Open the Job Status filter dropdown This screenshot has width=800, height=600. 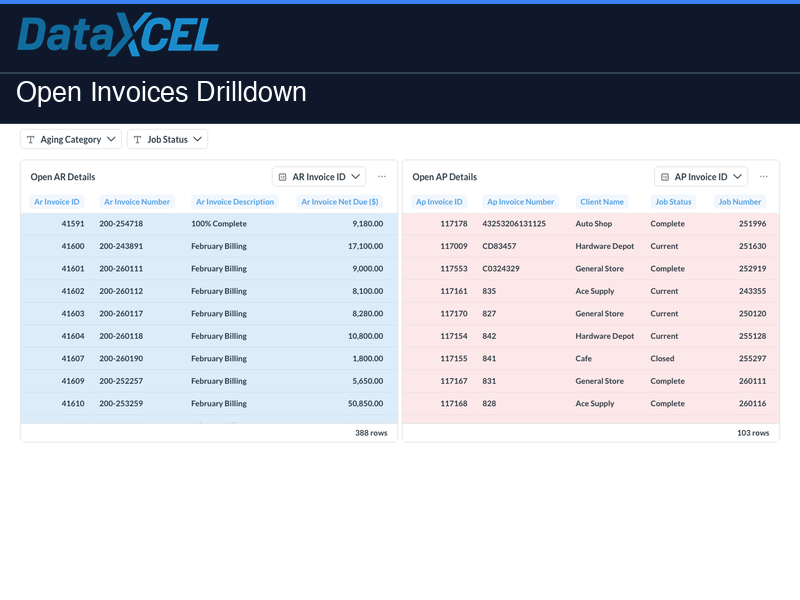pyautogui.click(x=196, y=140)
